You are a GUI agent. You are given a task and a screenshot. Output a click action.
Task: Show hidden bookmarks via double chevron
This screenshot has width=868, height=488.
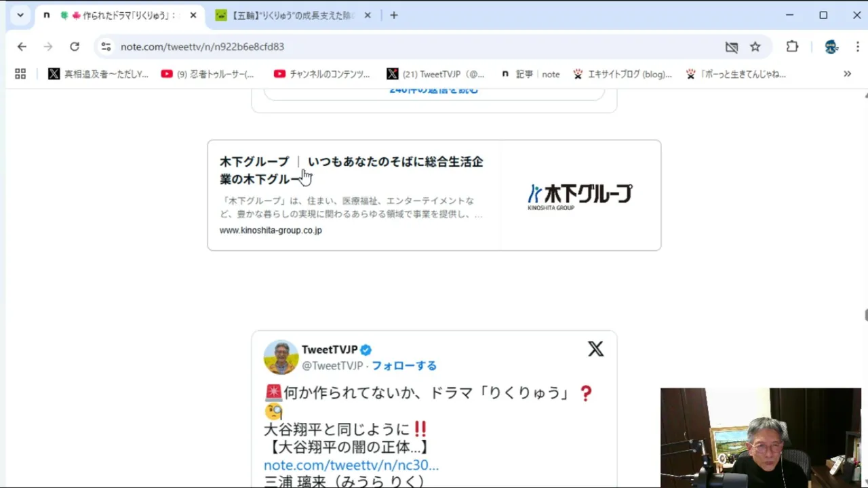coord(847,74)
